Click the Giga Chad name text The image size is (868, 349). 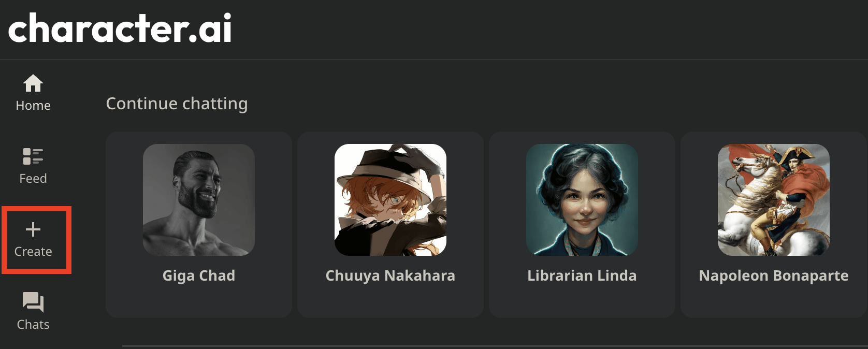point(199,275)
